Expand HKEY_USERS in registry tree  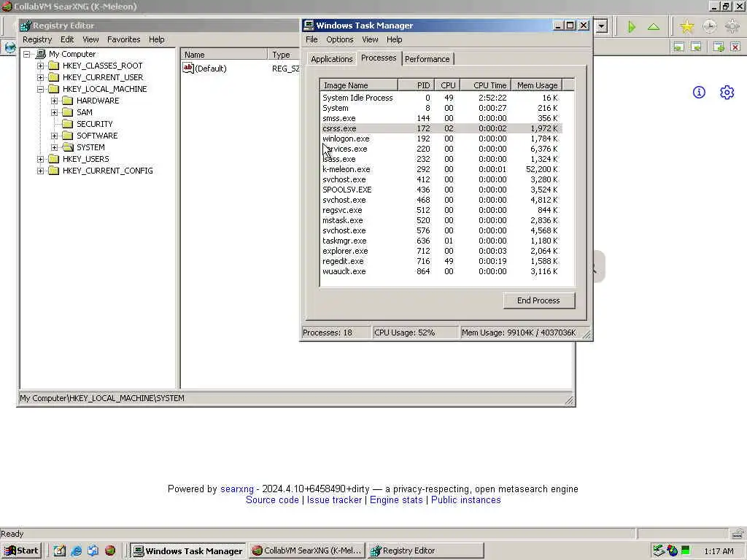coord(41,159)
